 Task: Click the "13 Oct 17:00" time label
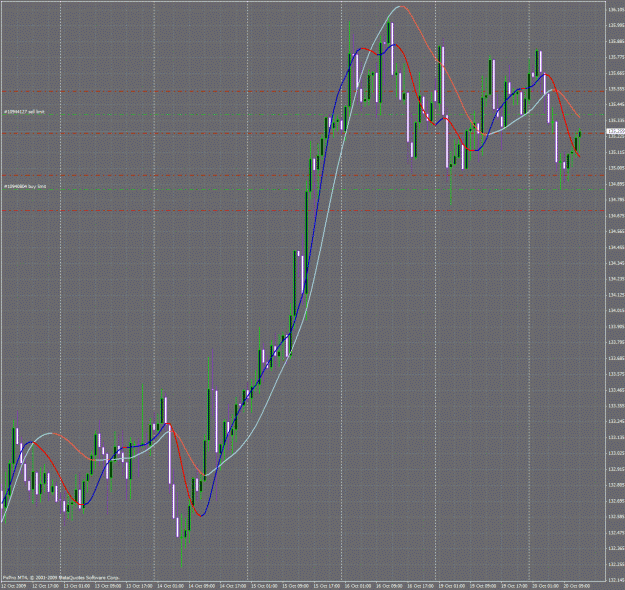(x=139, y=586)
